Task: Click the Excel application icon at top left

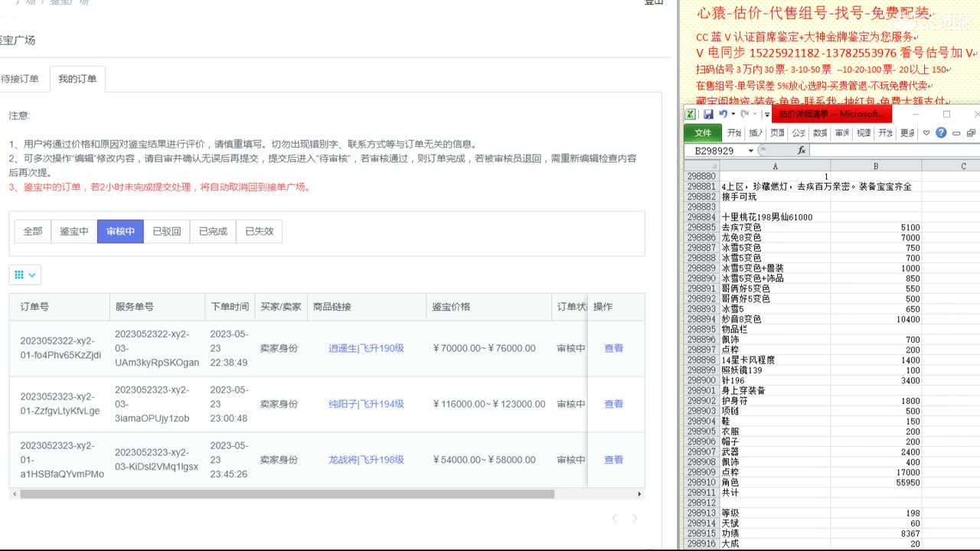Action: (690, 114)
